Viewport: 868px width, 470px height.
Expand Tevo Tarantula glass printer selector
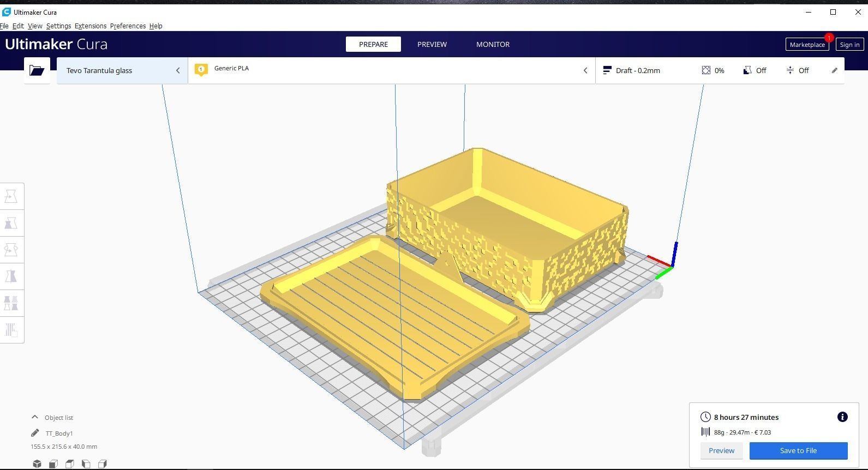tap(122, 70)
